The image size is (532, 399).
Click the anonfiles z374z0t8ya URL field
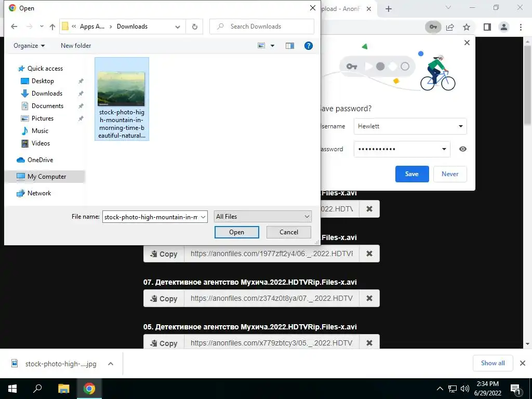(x=272, y=299)
